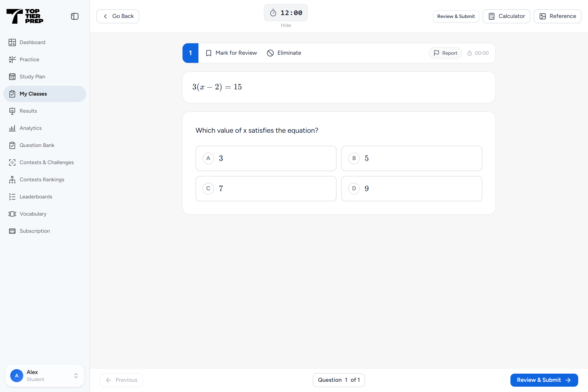The image size is (588, 392).
Task: Select answer choice B, 5
Action: [x=412, y=158]
